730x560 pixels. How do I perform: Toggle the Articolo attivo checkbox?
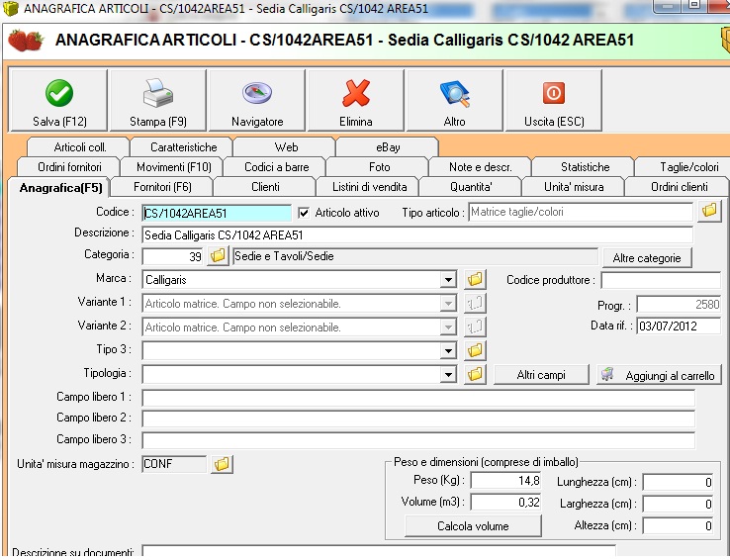click(304, 213)
